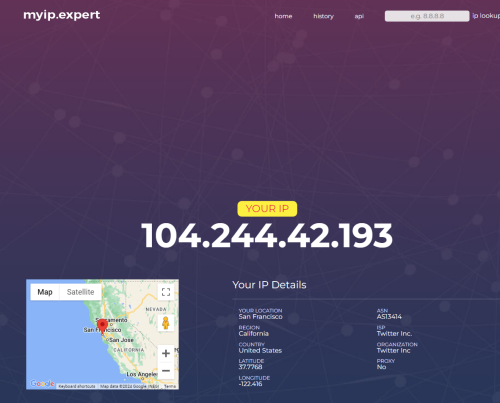Open the home nav link
This screenshot has height=403, width=500.
[x=283, y=16]
